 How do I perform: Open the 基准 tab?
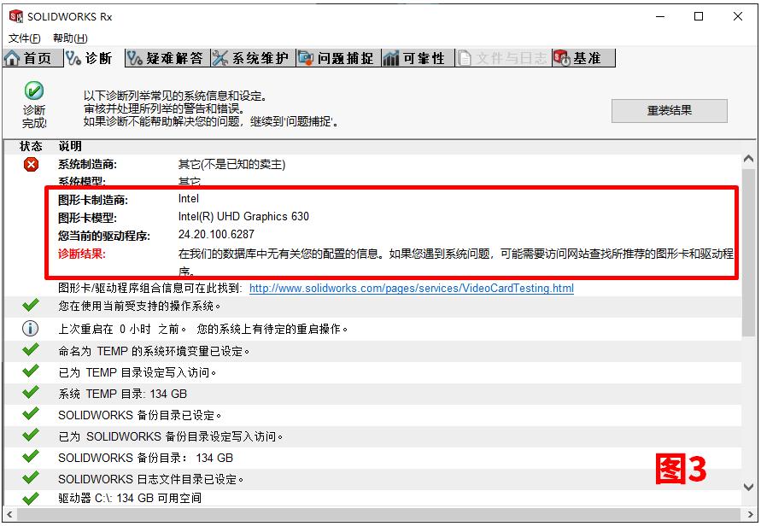(583, 58)
